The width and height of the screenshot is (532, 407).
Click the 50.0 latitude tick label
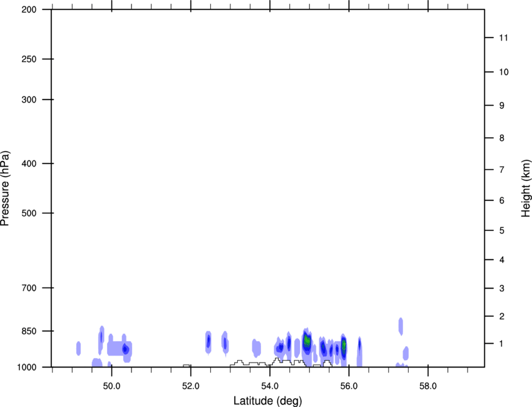coord(111,386)
